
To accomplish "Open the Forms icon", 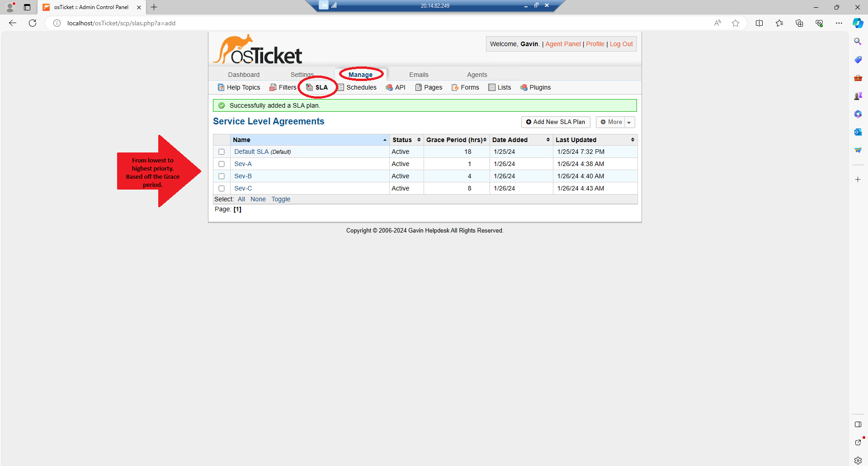I will 456,87.
